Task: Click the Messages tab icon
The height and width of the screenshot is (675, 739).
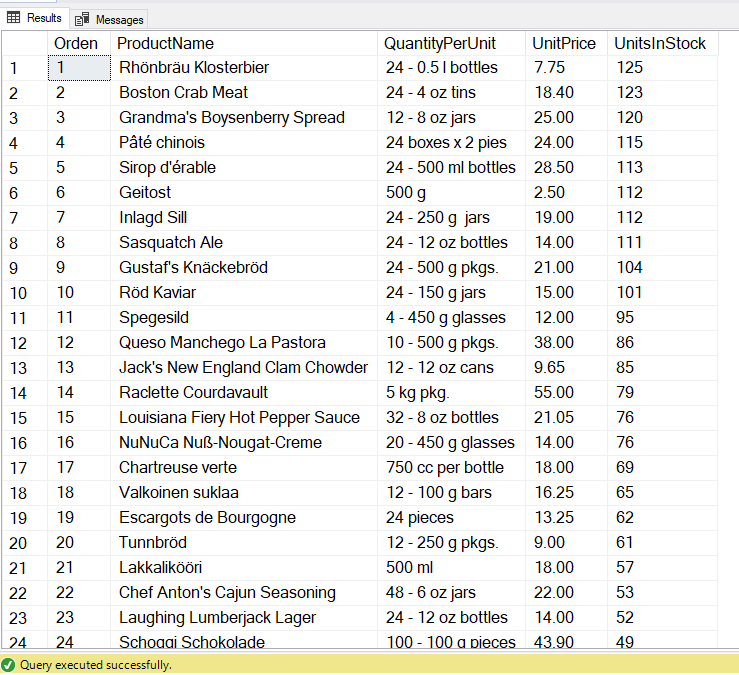Action: (x=82, y=19)
